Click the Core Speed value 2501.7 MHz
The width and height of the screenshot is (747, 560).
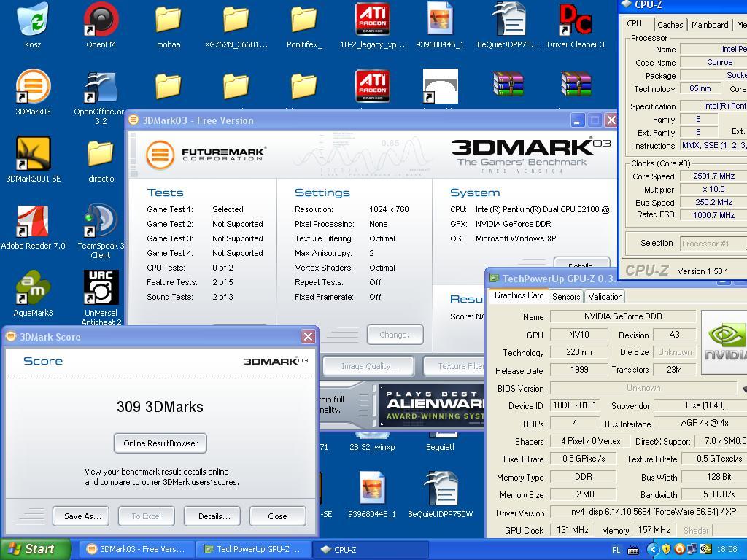tap(713, 176)
